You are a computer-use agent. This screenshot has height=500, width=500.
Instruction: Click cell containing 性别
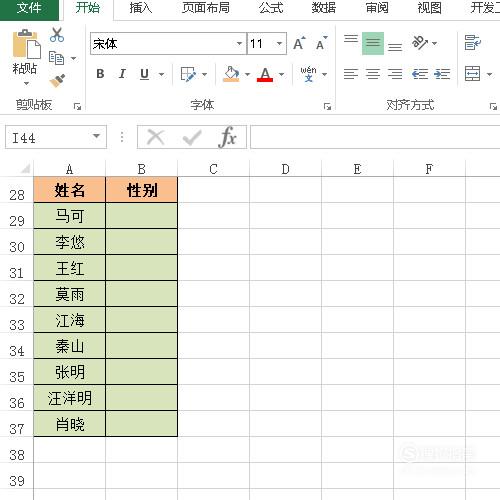(x=141, y=190)
